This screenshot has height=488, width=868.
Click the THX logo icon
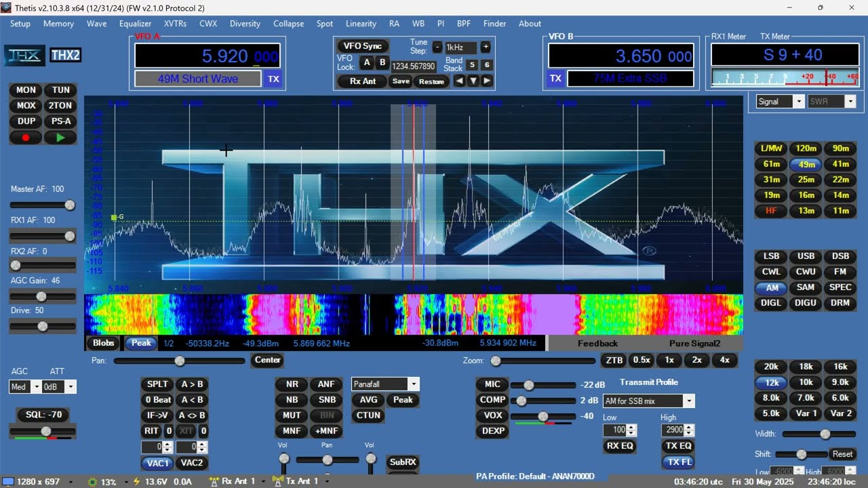[x=25, y=56]
